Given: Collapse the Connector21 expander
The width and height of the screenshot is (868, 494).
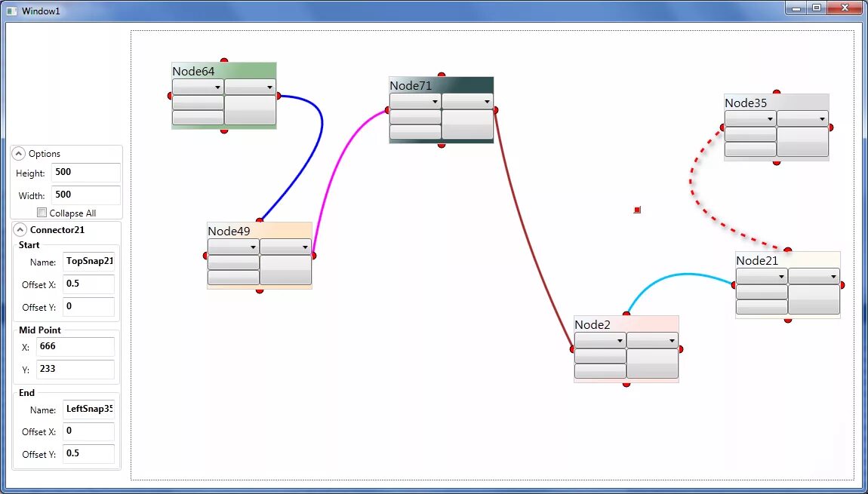Looking at the screenshot, I should click(x=19, y=229).
